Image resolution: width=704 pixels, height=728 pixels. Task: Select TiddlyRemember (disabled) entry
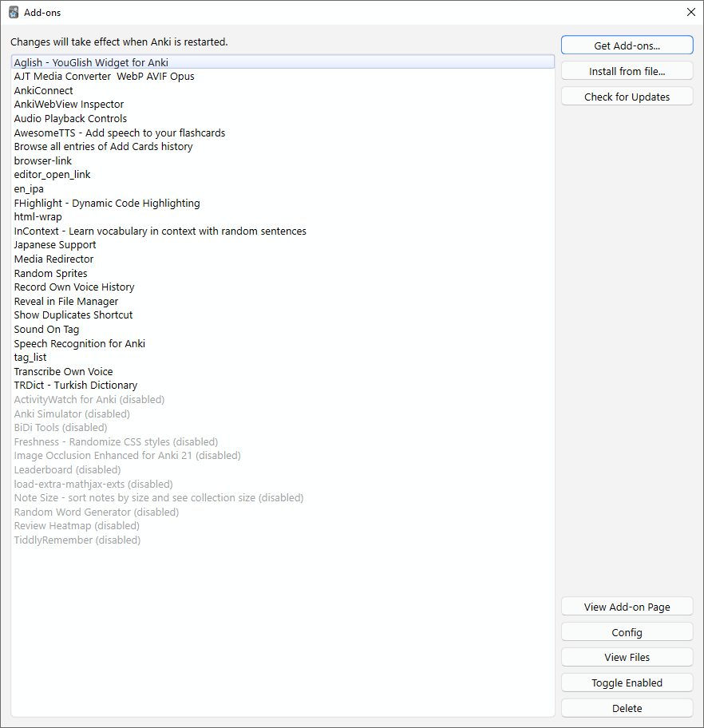[283, 540]
